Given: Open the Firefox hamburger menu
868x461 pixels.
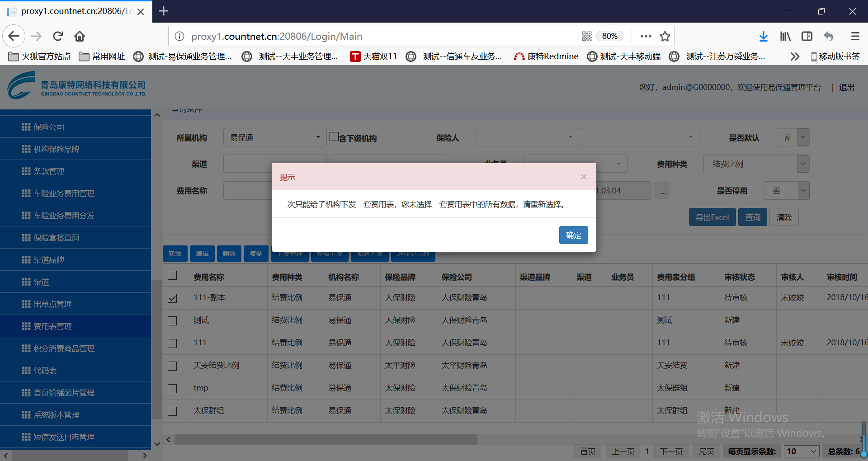Looking at the screenshot, I should (x=855, y=36).
